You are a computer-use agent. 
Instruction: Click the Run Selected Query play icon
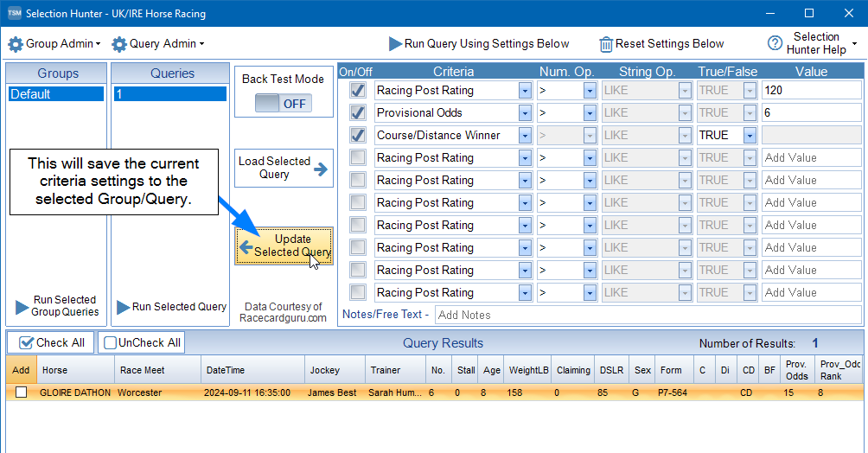point(123,307)
